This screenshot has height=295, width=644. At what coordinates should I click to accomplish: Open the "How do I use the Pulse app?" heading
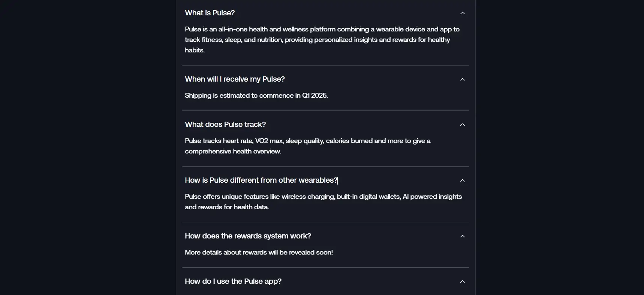(x=233, y=281)
